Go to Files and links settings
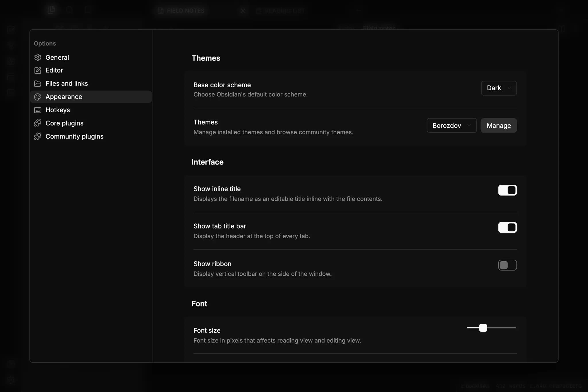The image size is (588, 392). pos(91,84)
